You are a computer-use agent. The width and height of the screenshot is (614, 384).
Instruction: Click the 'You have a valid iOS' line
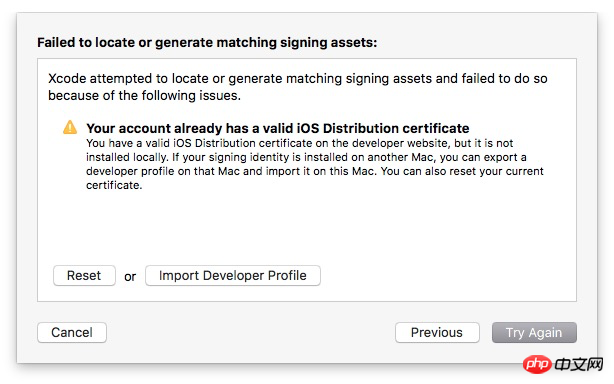(x=300, y=143)
